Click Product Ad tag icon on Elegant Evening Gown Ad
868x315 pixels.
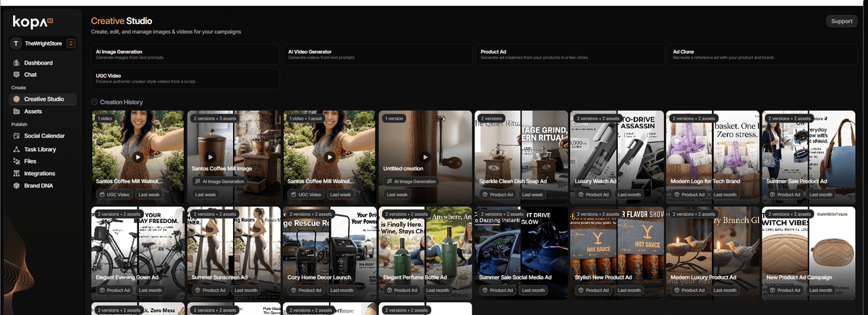103,290
